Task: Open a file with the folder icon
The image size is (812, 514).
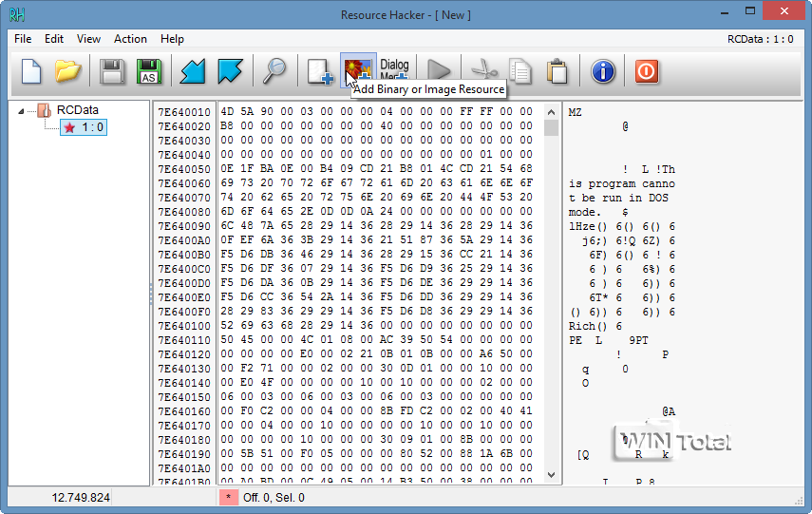Action: [x=67, y=71]
